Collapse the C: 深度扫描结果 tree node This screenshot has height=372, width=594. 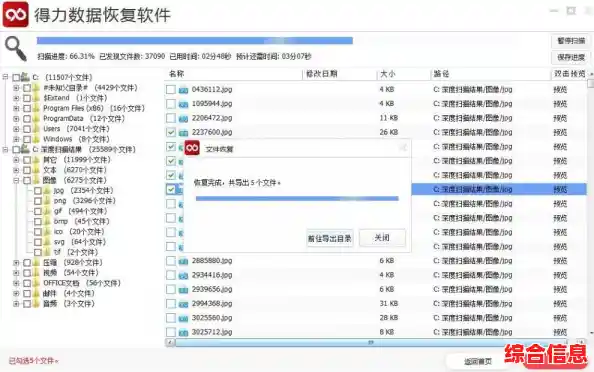tap(5, 150)
